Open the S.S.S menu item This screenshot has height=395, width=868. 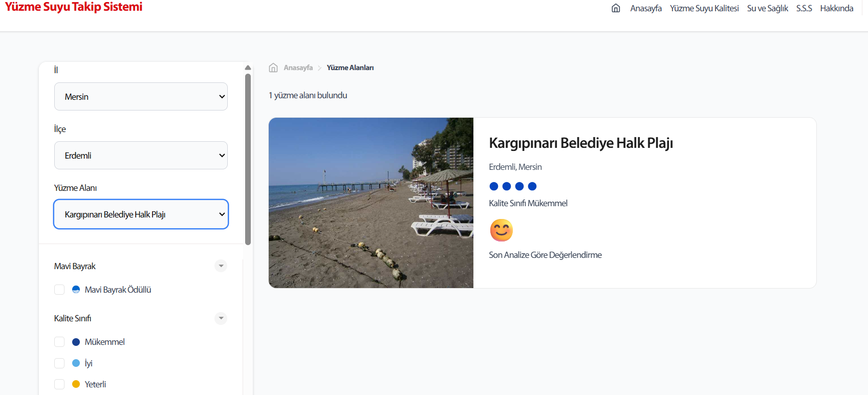click(804, 8)
